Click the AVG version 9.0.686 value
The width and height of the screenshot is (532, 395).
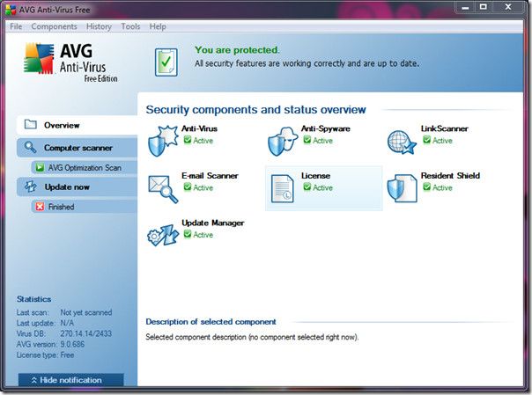[x=72, y=344]
